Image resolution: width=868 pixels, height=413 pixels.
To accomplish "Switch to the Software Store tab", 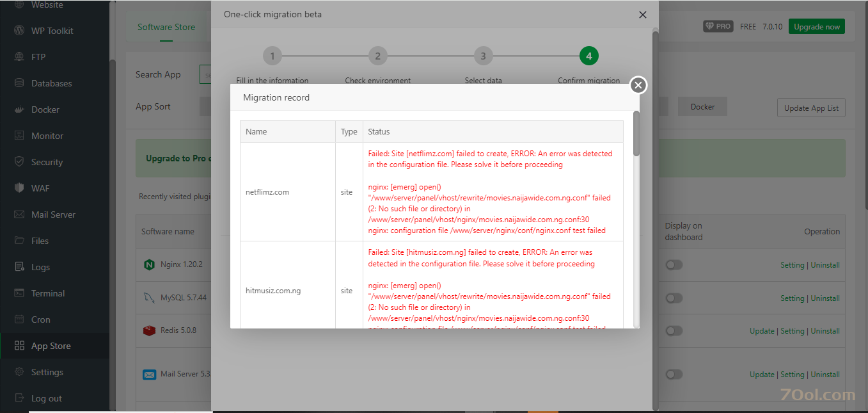I will pos(166,27).
